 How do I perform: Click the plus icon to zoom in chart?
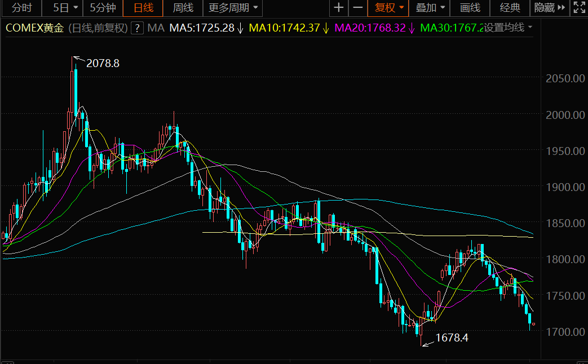click(338, 8)
